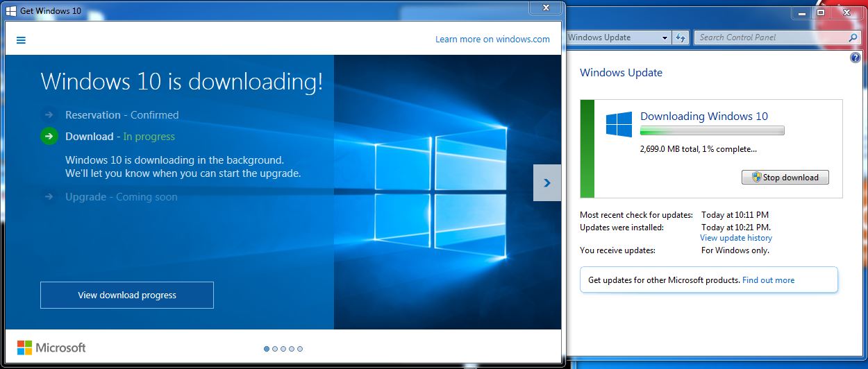This screenshot has width=868, height=369.
Task: Click the 'Windows 10 is downloading!' heading
Action: click(x=182, y=82)
